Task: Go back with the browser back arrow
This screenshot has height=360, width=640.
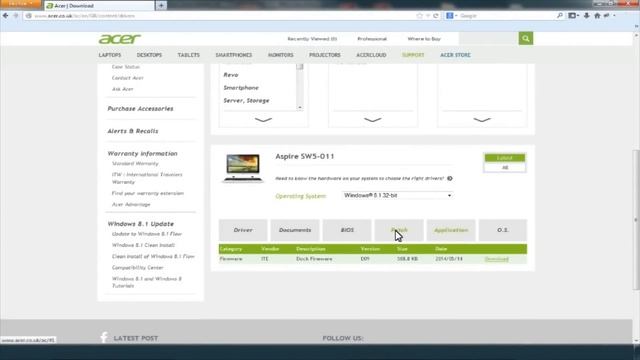Action: pyautogui.click(x=5, y=16)
